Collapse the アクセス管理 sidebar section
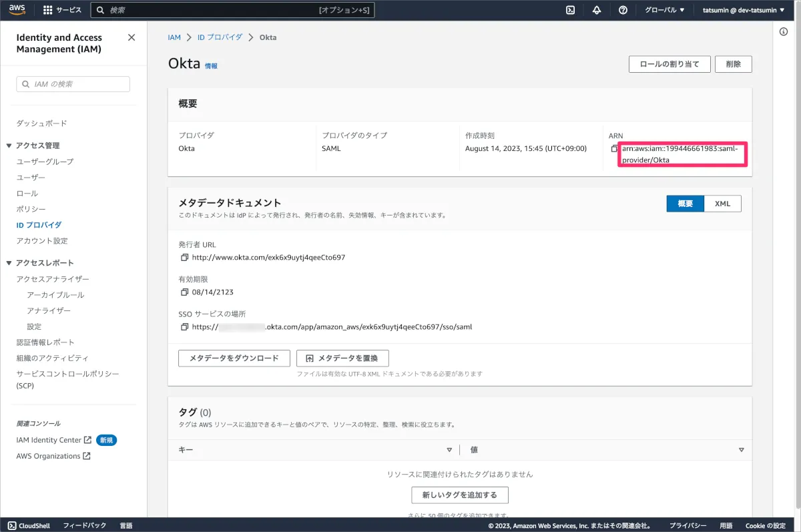This screenshot has width=801, height=532. (9, 146)
